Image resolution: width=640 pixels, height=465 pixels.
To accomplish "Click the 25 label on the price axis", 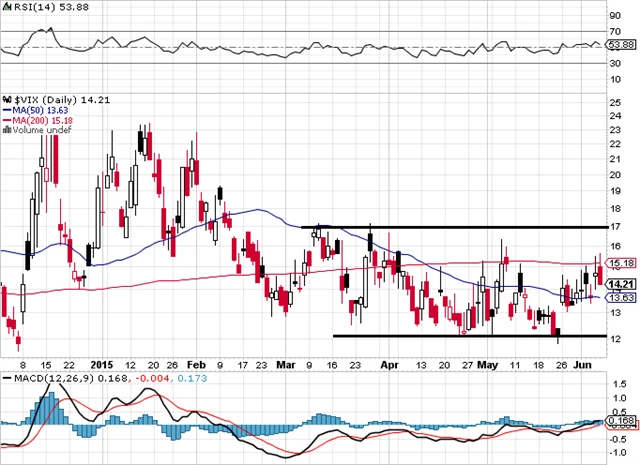I will coord(616,101).
